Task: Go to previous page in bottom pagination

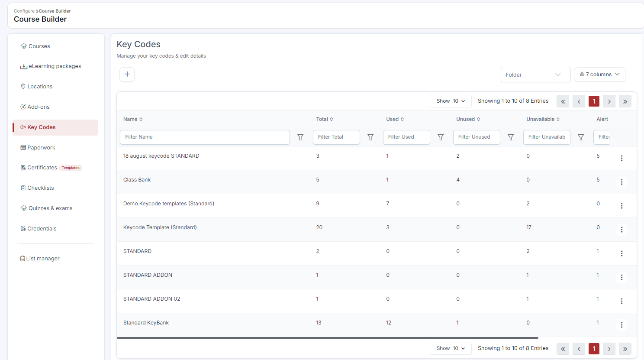Action: coord(579,349)
